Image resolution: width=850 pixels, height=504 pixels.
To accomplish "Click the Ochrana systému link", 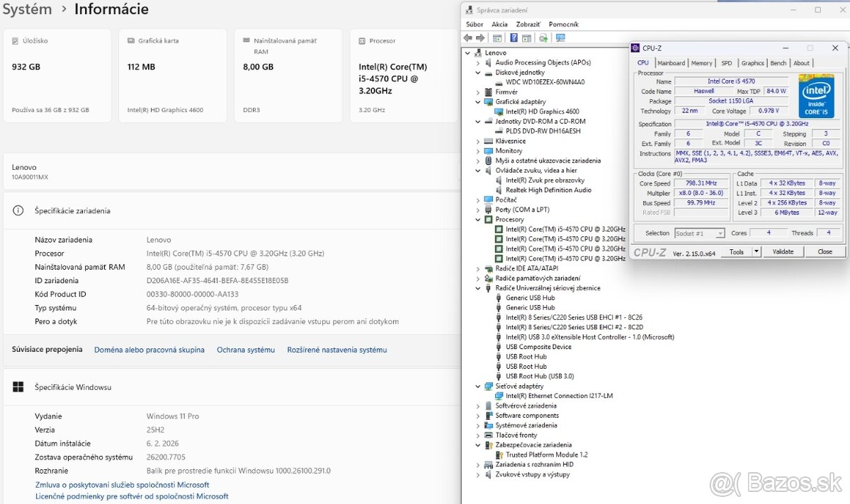I will (245, 350).
